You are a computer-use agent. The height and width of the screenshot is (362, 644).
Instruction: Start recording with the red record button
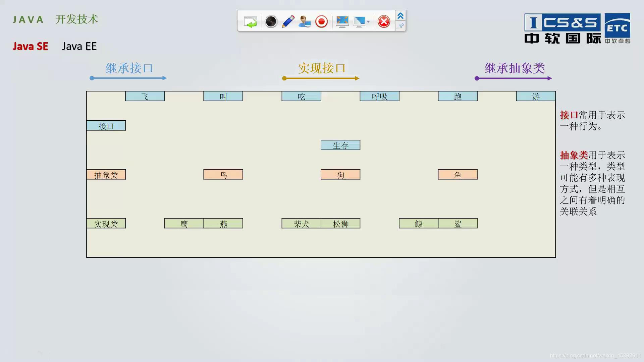[x=321, y=22]
